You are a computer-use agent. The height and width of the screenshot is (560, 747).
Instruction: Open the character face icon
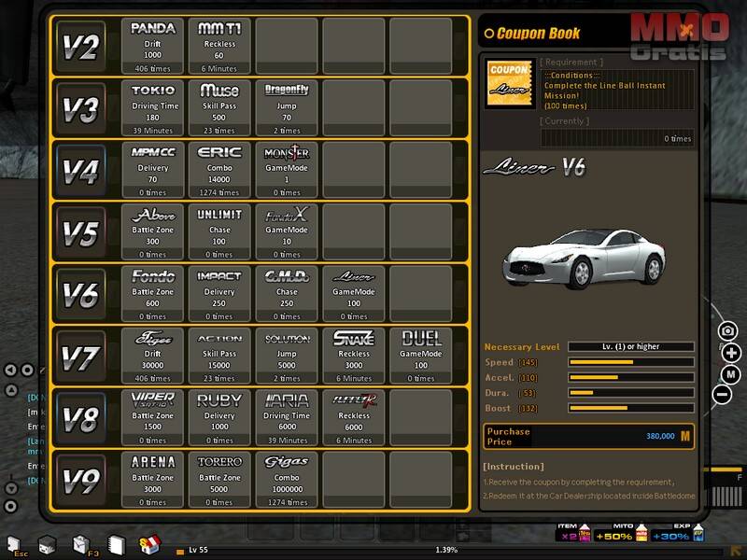(x=47, y=544)
